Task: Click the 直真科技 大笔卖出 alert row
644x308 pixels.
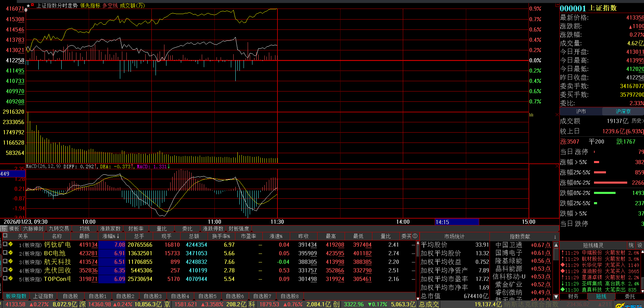Action: (x=600, y=290)
